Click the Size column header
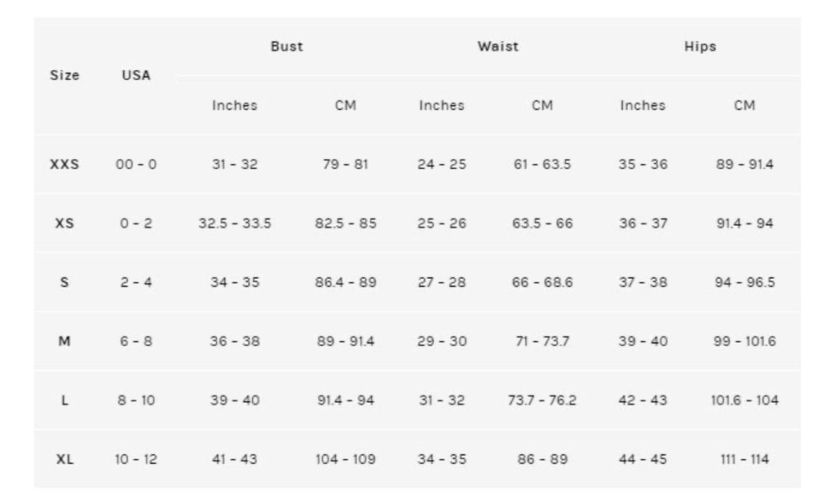835x504 pixels. tap(64, 75)
